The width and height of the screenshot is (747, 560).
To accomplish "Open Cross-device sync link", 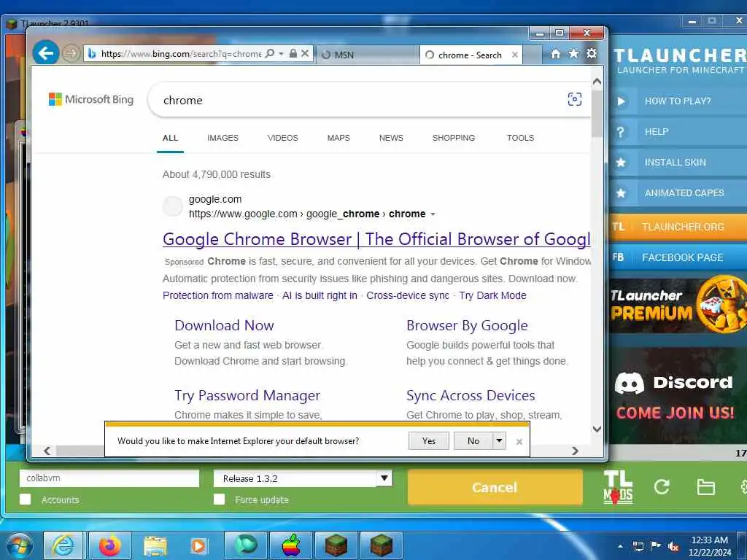I will (407, 295).
